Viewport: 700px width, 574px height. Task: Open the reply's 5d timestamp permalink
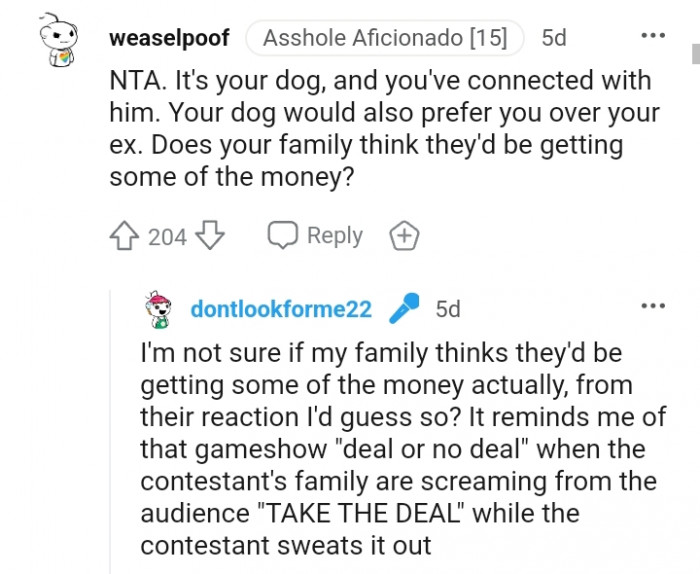coord(448,309)
